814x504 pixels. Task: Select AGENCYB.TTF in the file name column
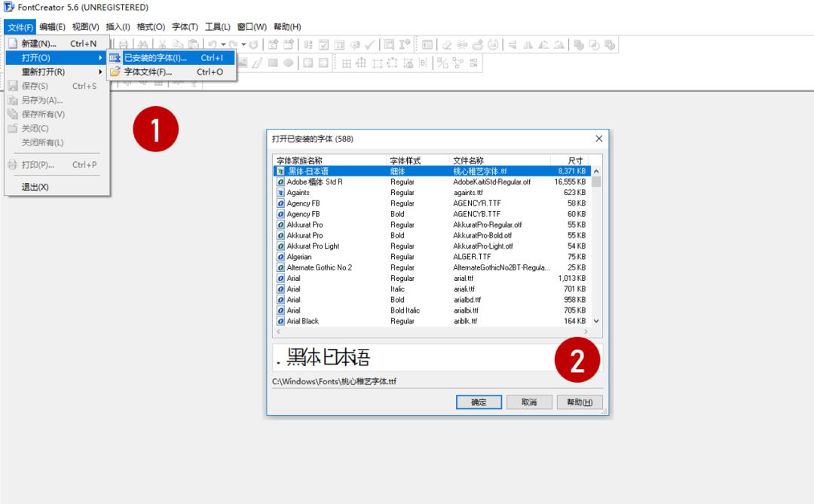click(476, 214)
